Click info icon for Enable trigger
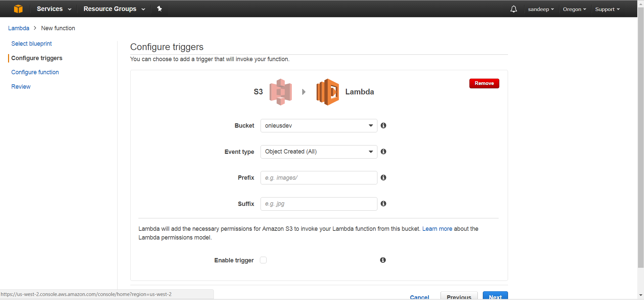Image resolution: width=644 pixels, height=300 pixels. tap(383, 260)
